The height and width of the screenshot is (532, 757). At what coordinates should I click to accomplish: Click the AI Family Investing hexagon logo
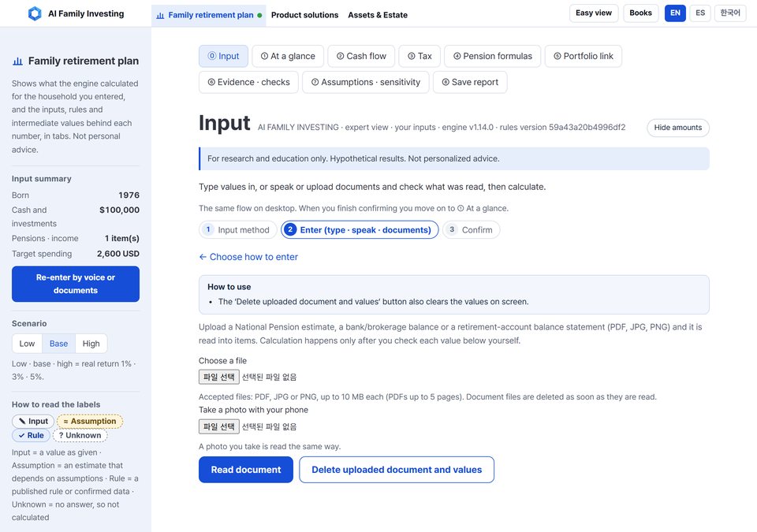coord(35,13)
